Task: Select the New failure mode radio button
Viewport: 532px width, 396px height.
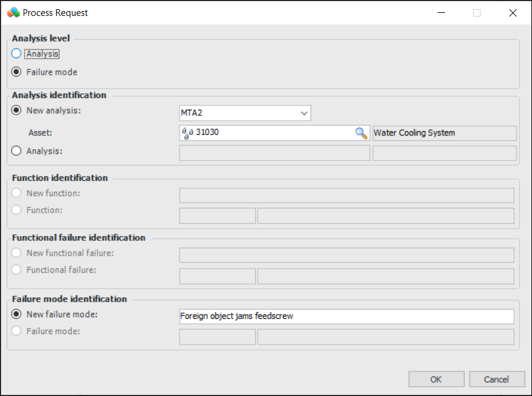Action: click(x=17, y=314)
